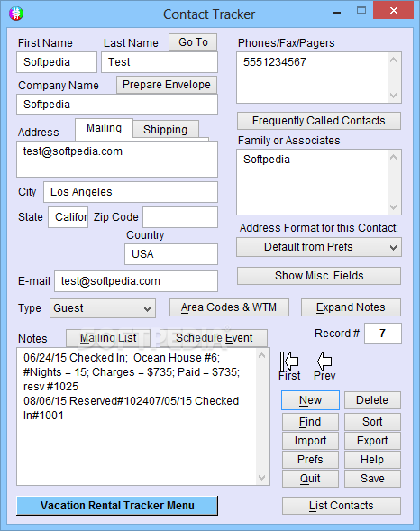The width and height of the screenshot is (420, 531).
Task: Click the City field with Los Angeles
Action: (x=131, y=192)
